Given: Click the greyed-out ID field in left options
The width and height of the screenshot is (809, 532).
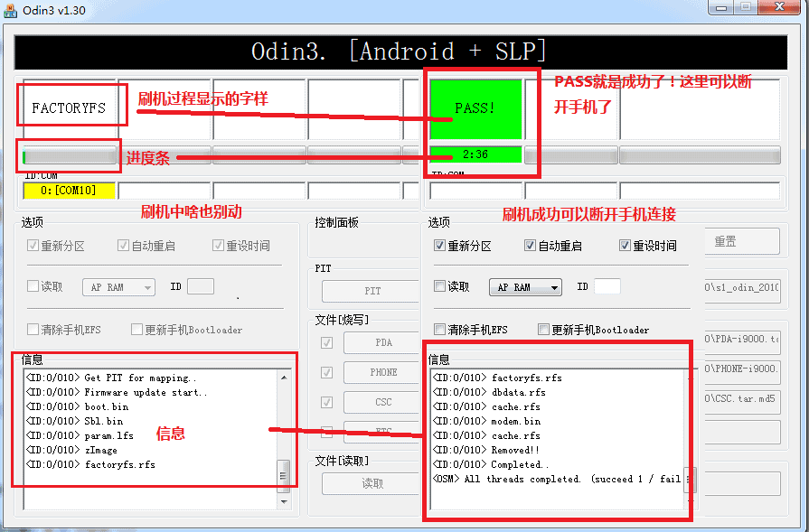Looking at the screenshot, I should pos(200,286).
